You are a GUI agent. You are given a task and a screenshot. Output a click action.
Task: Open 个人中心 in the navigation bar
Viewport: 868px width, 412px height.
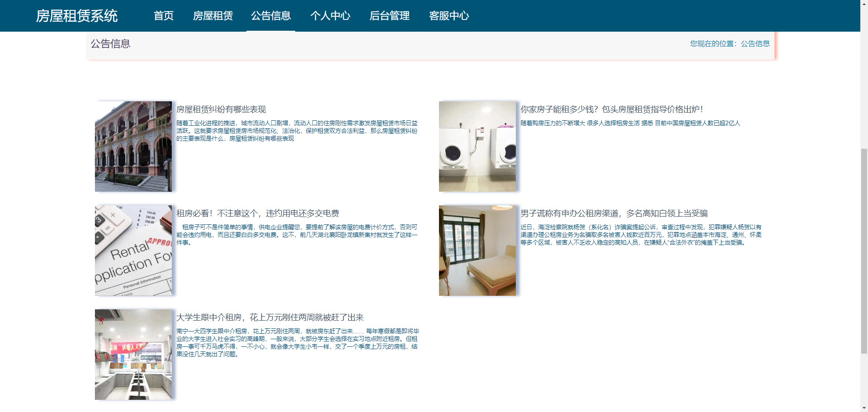pos(330,16)
